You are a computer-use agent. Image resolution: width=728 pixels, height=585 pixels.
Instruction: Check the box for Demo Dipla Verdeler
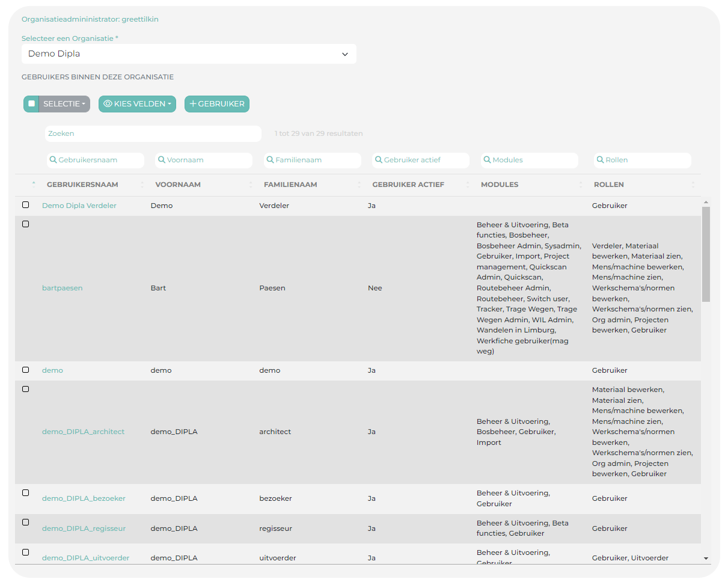coord(25,205)
